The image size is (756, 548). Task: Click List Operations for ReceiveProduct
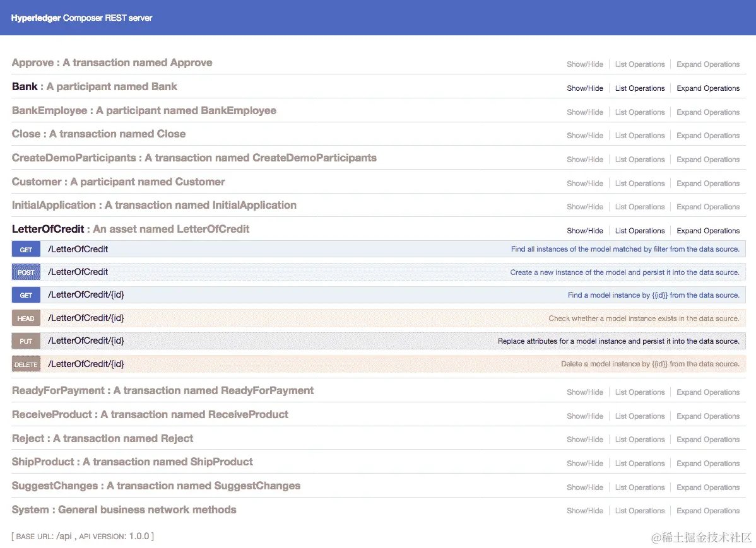point(640,416)
